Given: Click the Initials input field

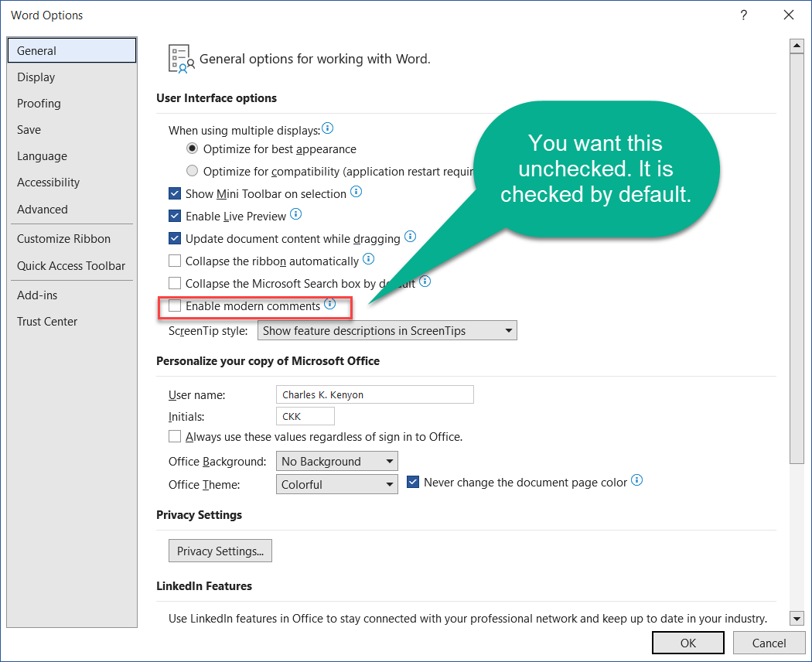Looking at the screenshot, I should [x=305, y=416].
